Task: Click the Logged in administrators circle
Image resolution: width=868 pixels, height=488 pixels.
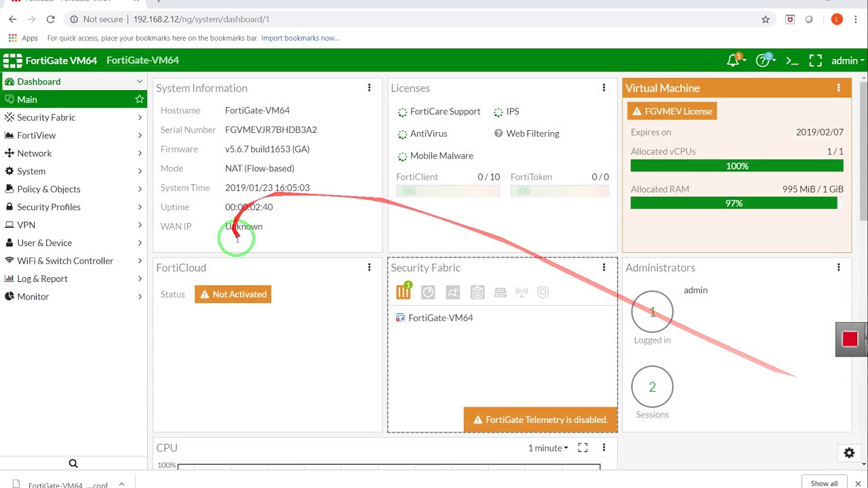Action: coord(652,312)
